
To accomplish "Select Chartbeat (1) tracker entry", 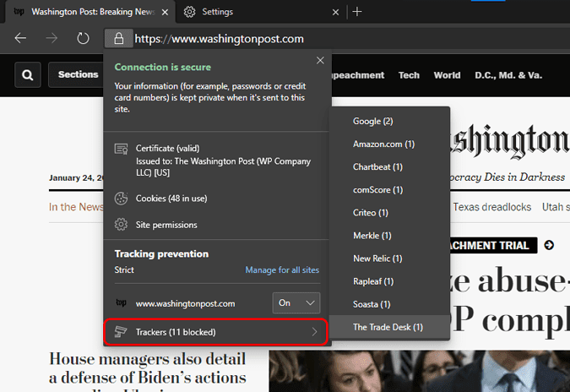I will pyautogui.click(x=389, y=167).
